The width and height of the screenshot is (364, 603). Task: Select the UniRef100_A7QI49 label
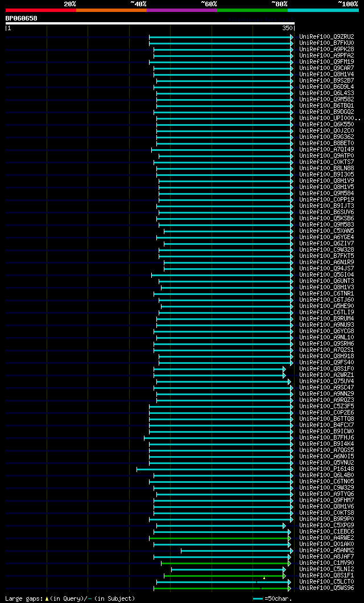click(327, 150)
